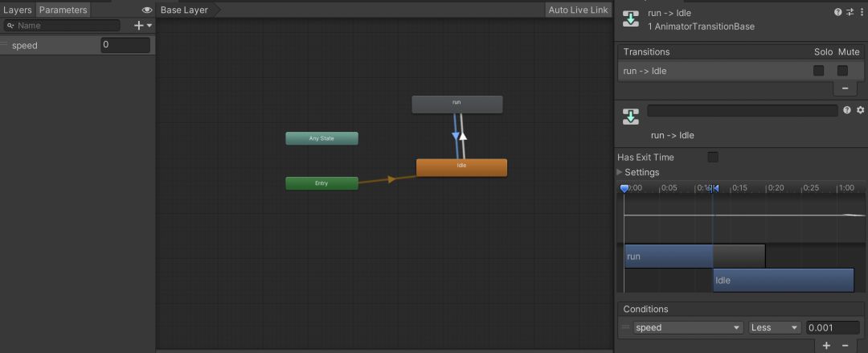Check the Has Exit Time box
Image resolution: width=868 pixels, height=353 pixels.
tap(713, 158)
